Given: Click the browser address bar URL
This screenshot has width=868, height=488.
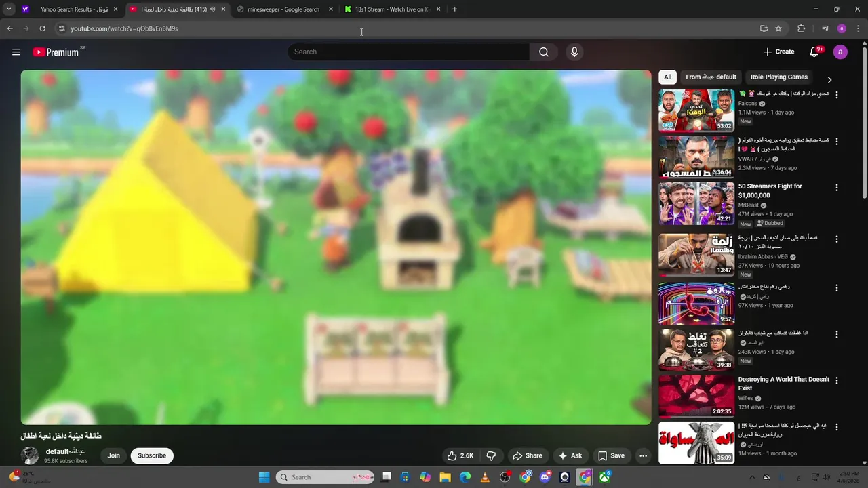Looking at the screenshot, I should [x=124, y=28].
